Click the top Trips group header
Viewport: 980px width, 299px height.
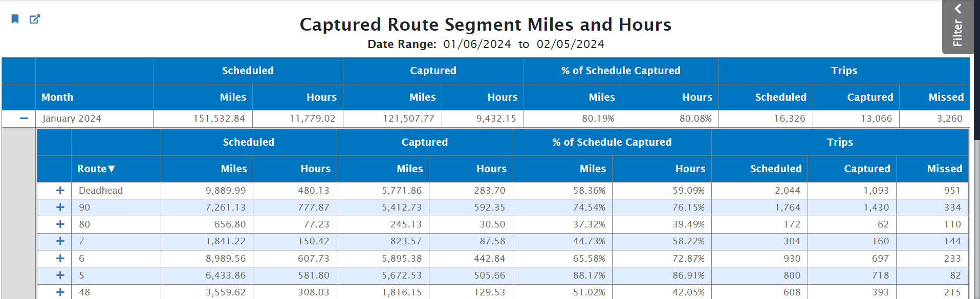(844, 71)
